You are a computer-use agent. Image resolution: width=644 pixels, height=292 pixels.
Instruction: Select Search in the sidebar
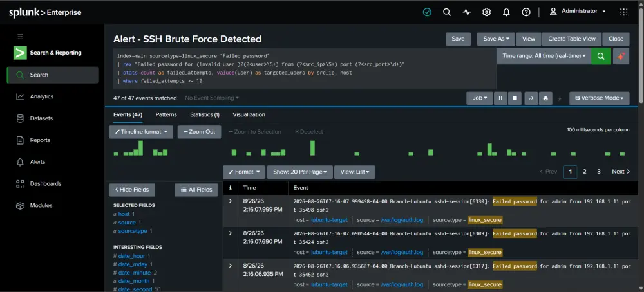point(52,75)
